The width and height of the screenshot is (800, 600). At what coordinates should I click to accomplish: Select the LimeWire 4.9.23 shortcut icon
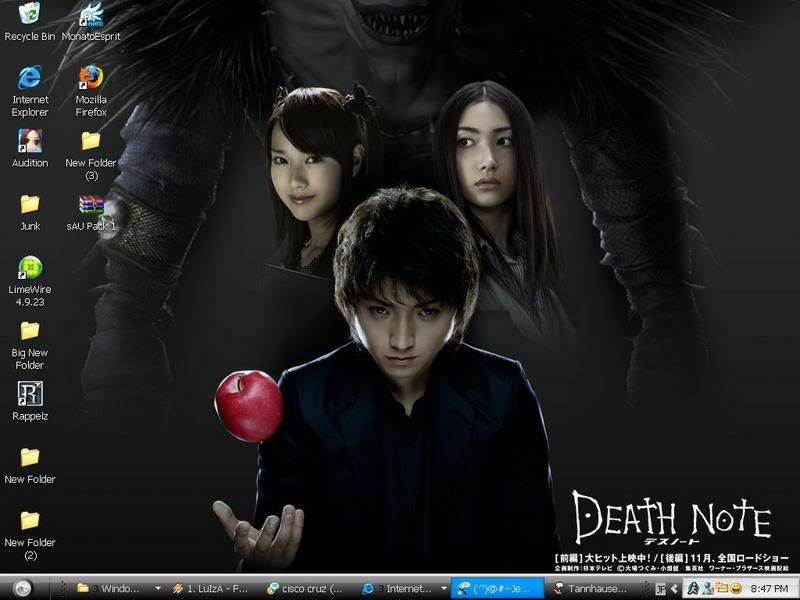pyautogui.click(x=30, y=282)
